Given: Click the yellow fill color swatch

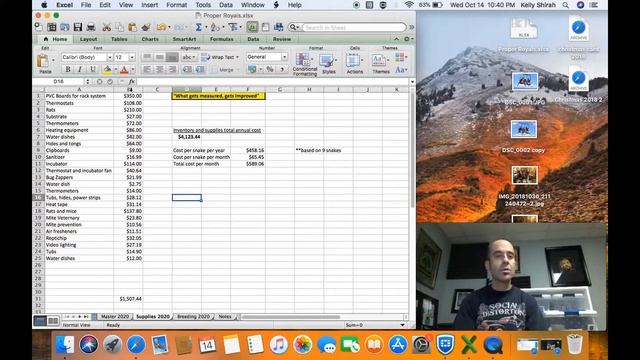Looking at the screenshot, I should [x=107, y=70].
